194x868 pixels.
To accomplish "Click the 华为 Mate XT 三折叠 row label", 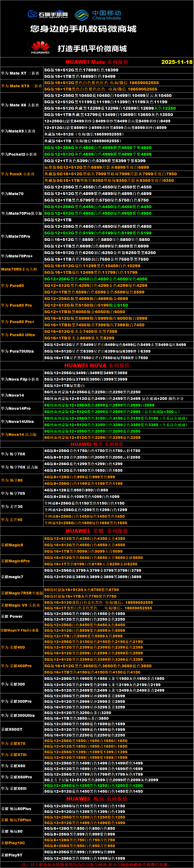I will (x=20, y=73).
